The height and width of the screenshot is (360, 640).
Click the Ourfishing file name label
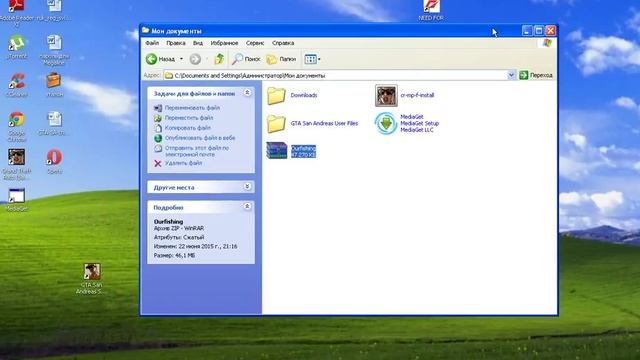(303, 148)
